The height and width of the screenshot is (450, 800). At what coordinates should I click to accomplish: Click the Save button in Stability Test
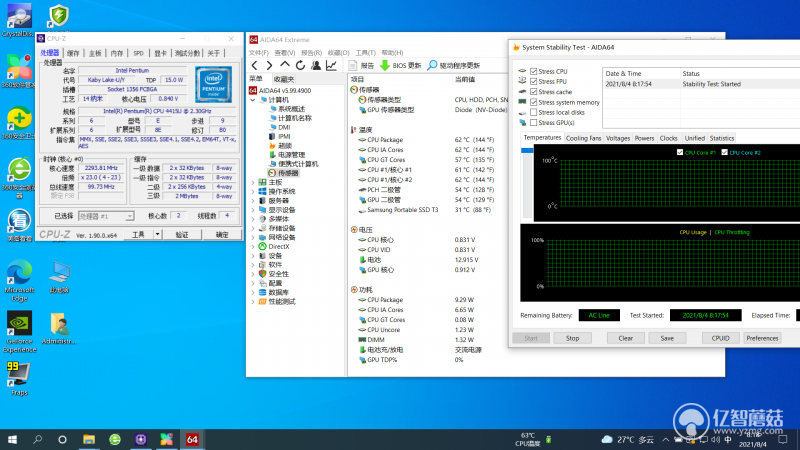(x=667, y=338)
